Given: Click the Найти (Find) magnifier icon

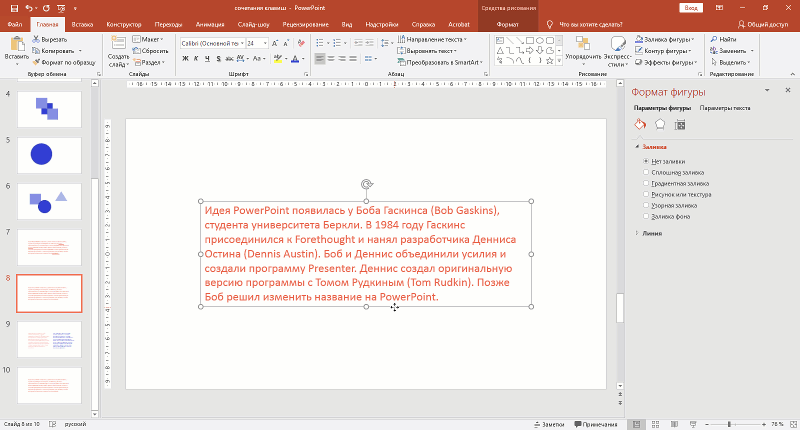Looking at the screenshot, I should (712, 38).
